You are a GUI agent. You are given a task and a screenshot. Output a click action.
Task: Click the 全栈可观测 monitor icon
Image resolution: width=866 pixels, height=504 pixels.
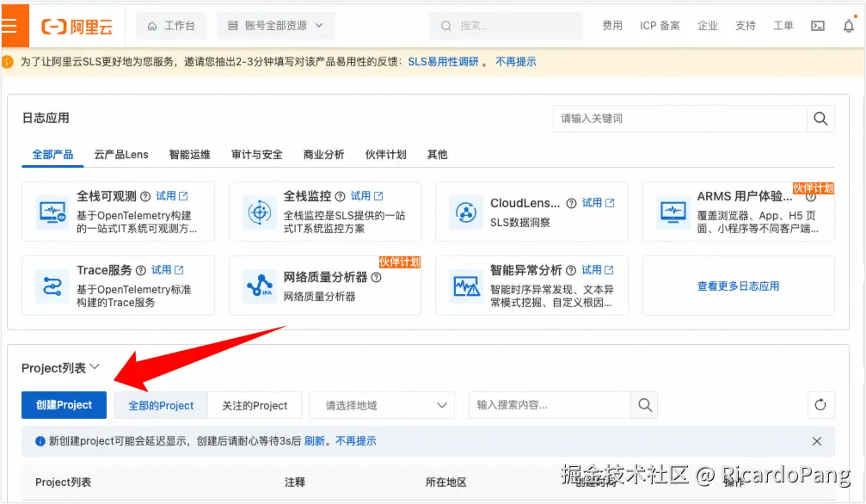click(52, 212)
